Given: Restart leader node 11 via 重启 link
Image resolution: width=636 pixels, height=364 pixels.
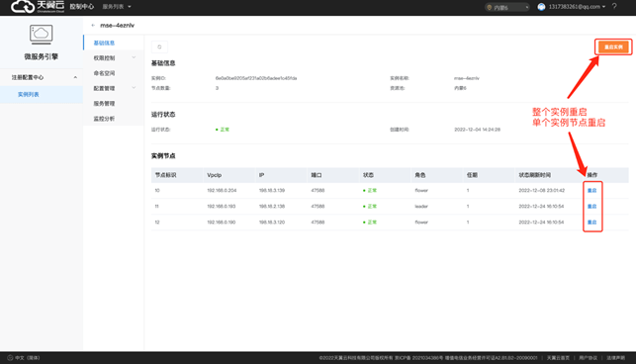Looking at the screenshot, I should pos(591,206).
